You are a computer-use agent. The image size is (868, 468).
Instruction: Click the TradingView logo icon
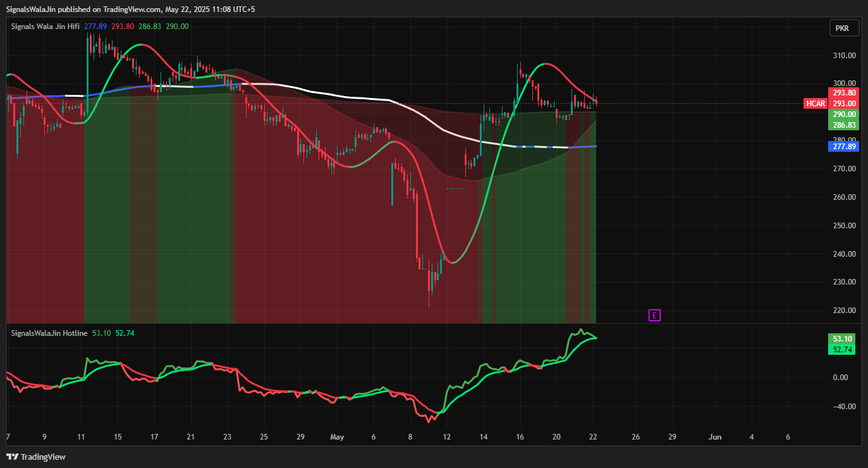tap(12, 457)
